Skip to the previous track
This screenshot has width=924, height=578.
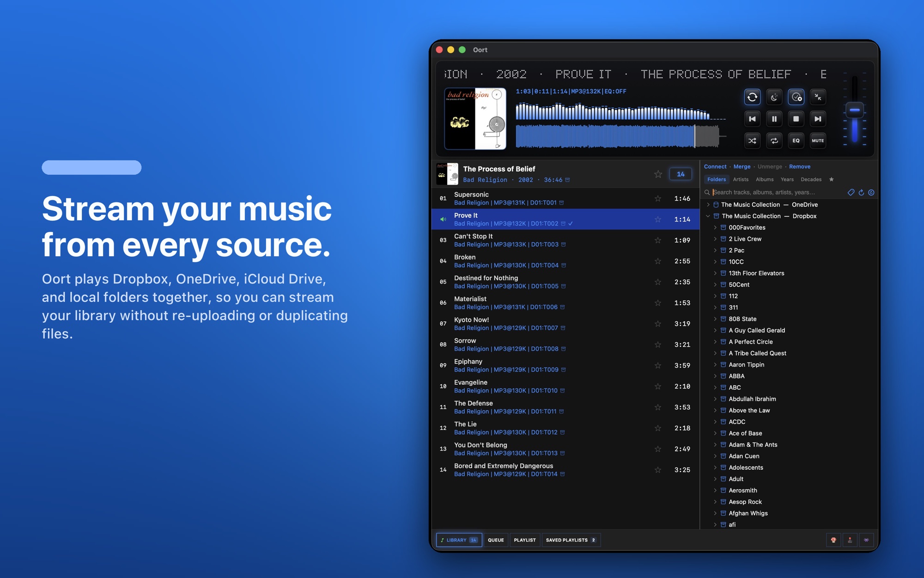(x=752, y=119)
